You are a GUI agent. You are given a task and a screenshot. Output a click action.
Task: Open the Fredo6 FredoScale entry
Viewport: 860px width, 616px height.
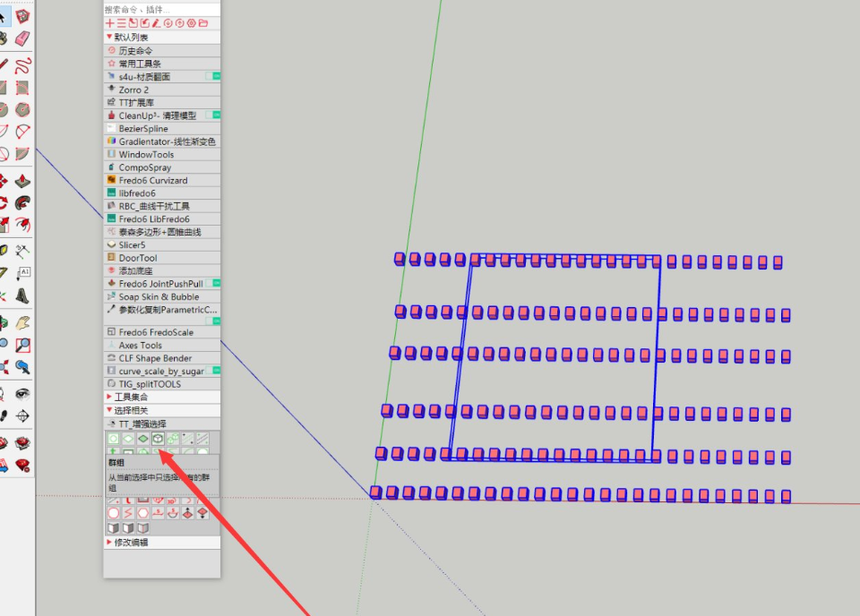tap(162, 332)
